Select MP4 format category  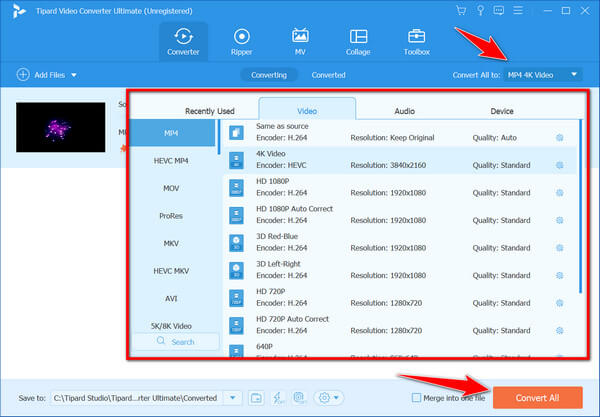(x=173, y=133)
